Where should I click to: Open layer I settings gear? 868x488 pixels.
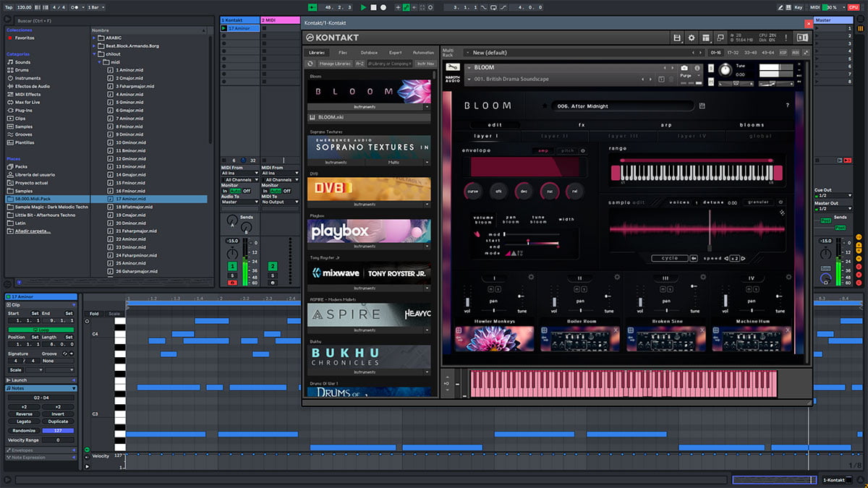(530, 277)
